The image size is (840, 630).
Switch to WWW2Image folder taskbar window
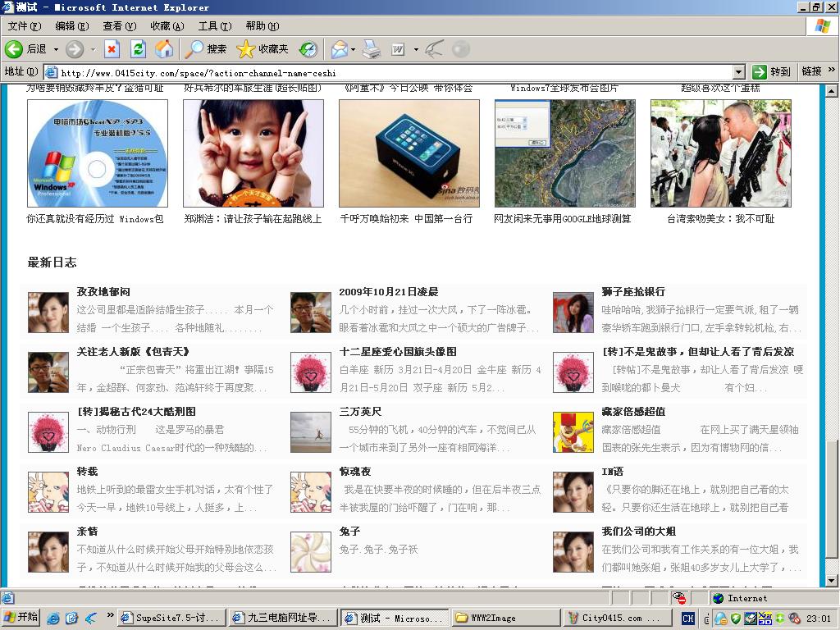point(505,618)
